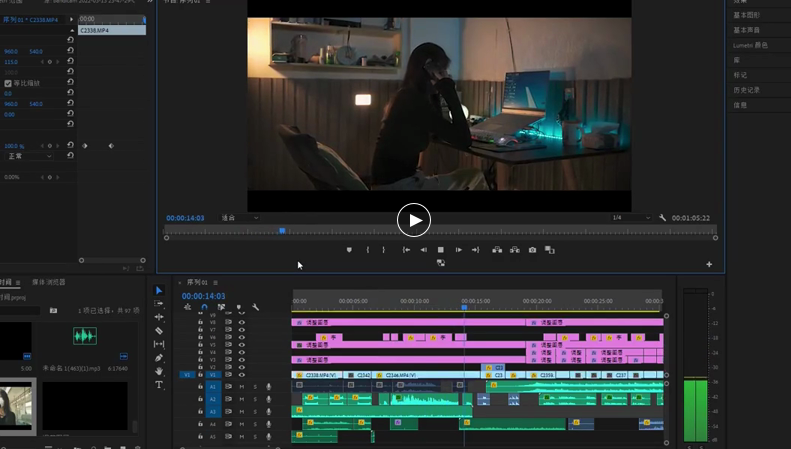Toggle sync lock on track V6
Viewport: 791px width, 449px height.
229,337
